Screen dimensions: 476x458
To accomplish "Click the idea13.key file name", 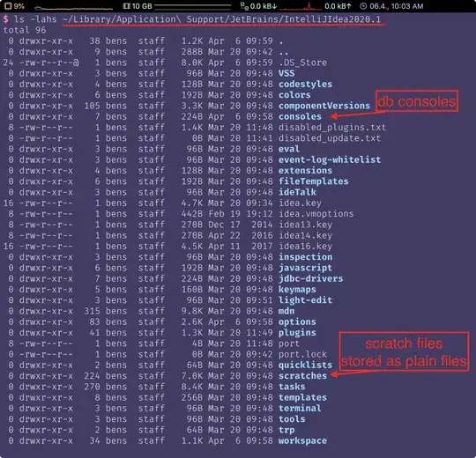I will (x=305, y=225).
